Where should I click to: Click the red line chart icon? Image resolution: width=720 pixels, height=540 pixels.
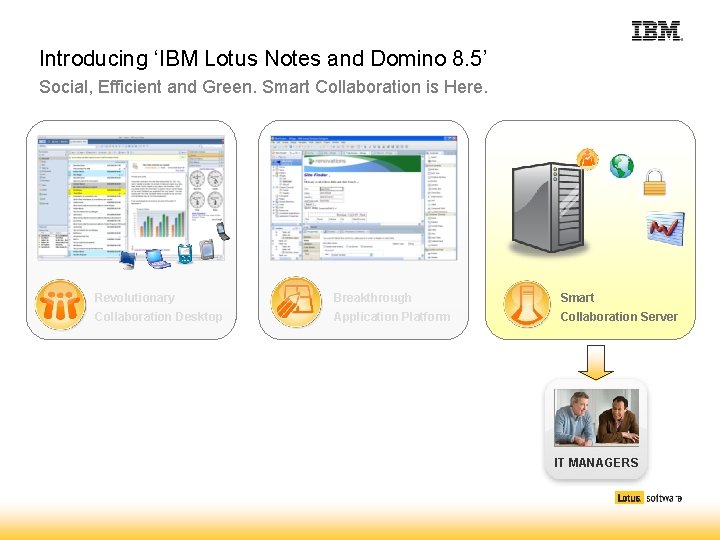click(665, 228)
